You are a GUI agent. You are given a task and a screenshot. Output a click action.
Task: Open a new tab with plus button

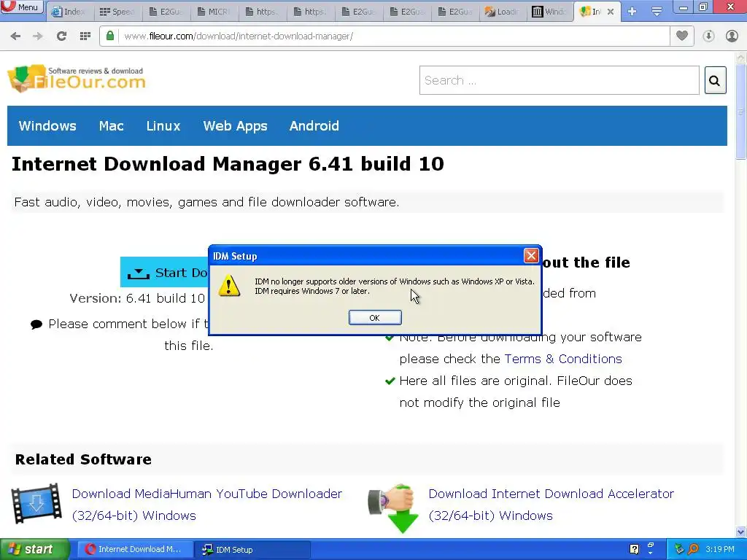click(632, 12)
